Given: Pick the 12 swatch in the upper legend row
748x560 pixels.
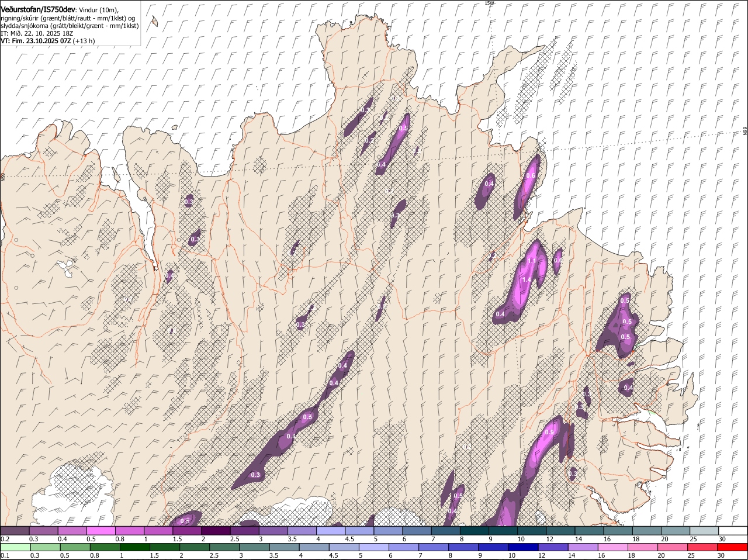Looking at the screenshot, I should coord(560,531).
